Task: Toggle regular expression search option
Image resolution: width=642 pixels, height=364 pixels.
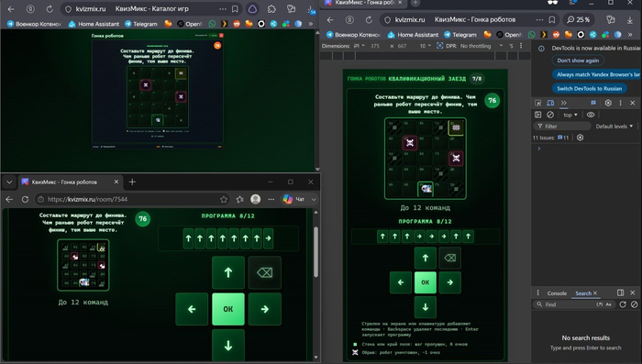Action: [600, 304]
